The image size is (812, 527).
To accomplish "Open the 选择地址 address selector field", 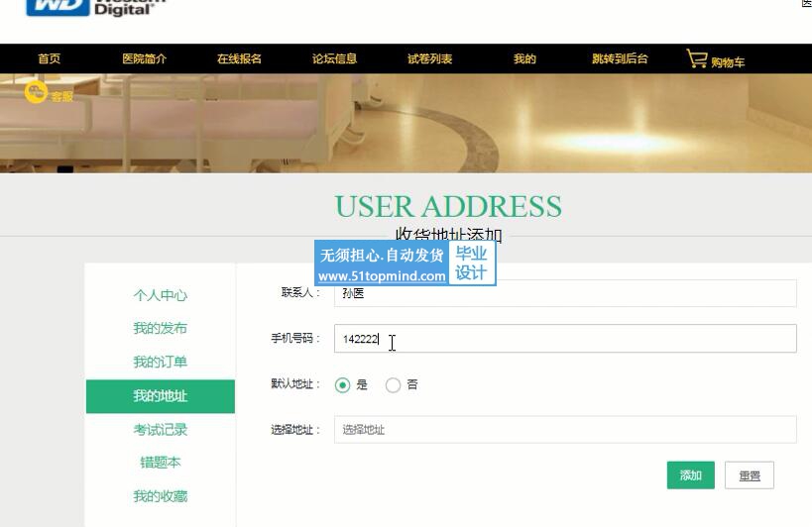I will click(565, 429).
